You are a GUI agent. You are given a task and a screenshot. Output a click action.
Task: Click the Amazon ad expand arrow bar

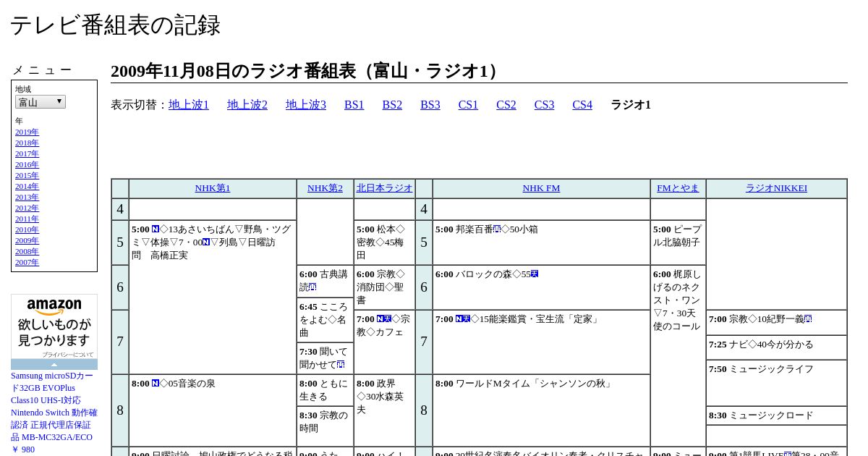coord(54,365)
